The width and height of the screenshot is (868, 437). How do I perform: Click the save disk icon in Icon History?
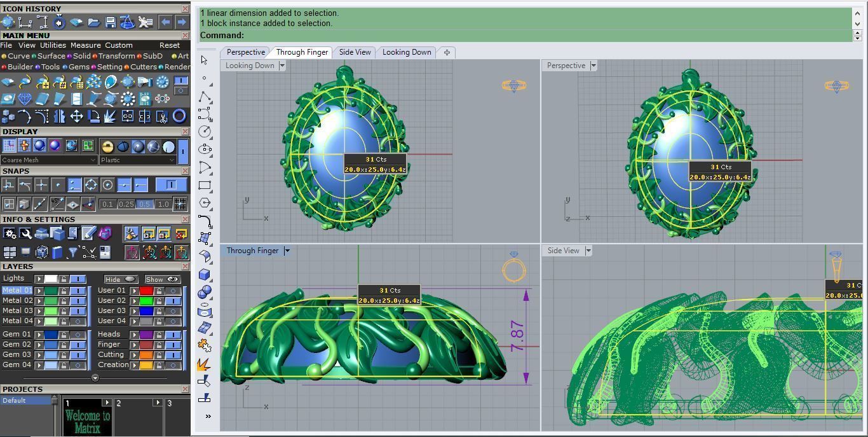point(111,22)
